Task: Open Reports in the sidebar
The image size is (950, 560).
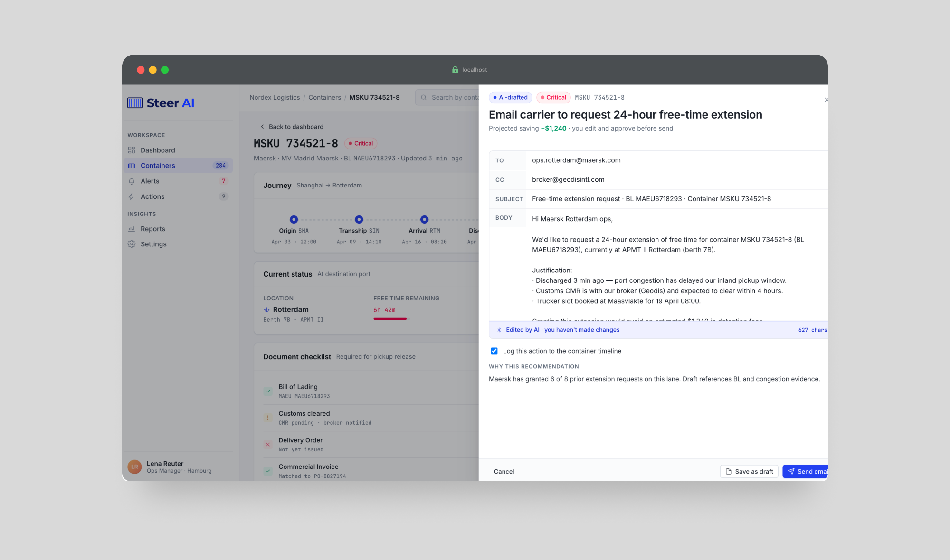Action: click(177, 229)
